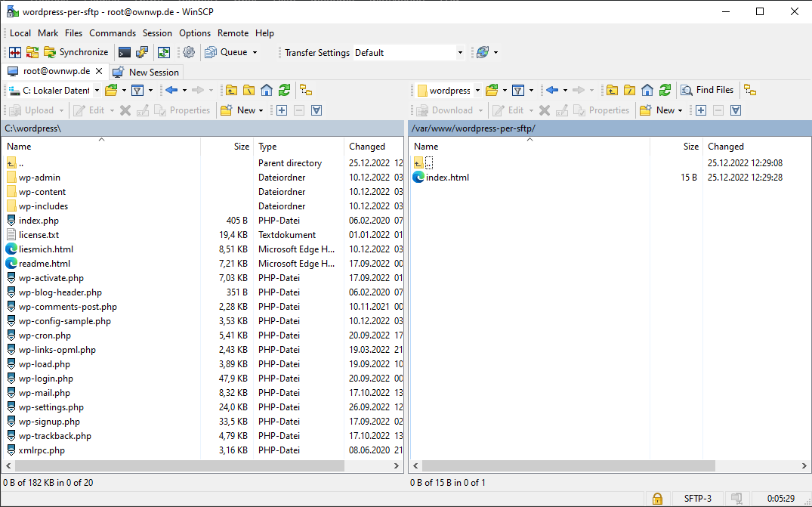
Task: Select the wp-config-sample.php file
Action: (65, 321)
